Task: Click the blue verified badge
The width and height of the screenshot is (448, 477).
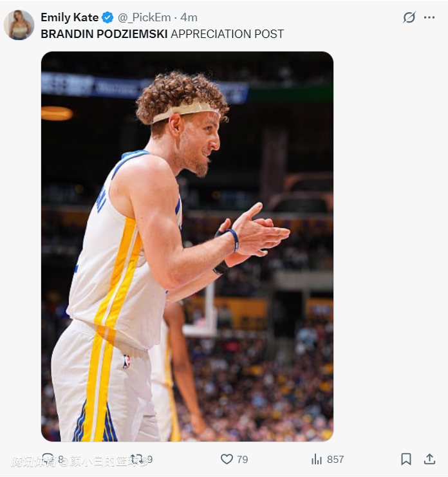Action: click(107, 17)
